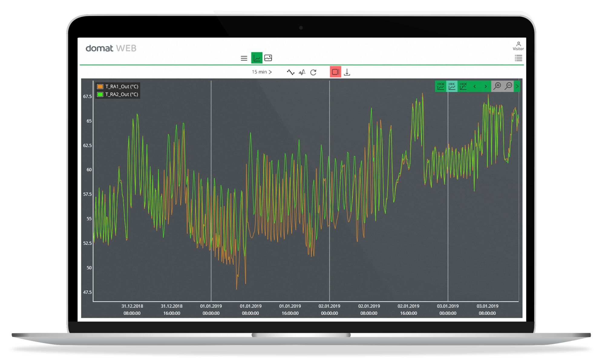This screenshot has width=605, height=364.
Task: Open the hamburger menu in top toolbar
Action: (244, 58)
